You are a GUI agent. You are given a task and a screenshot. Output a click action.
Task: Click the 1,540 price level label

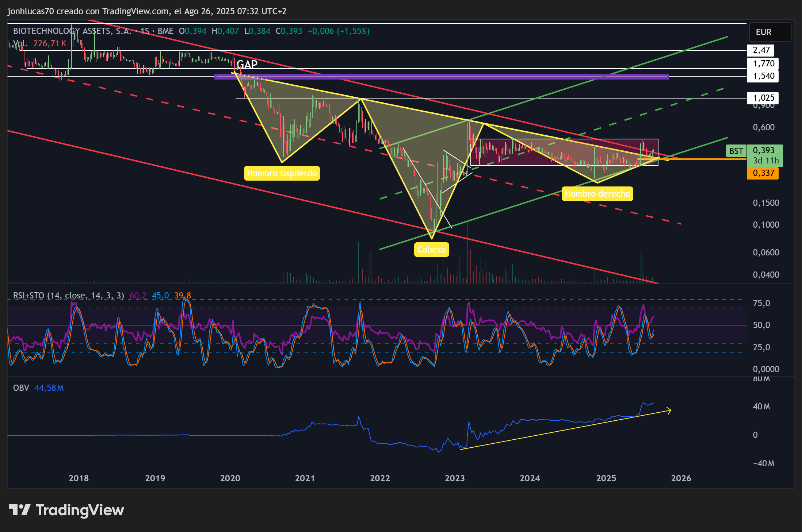pyautogui.click(x=763, y=76)
